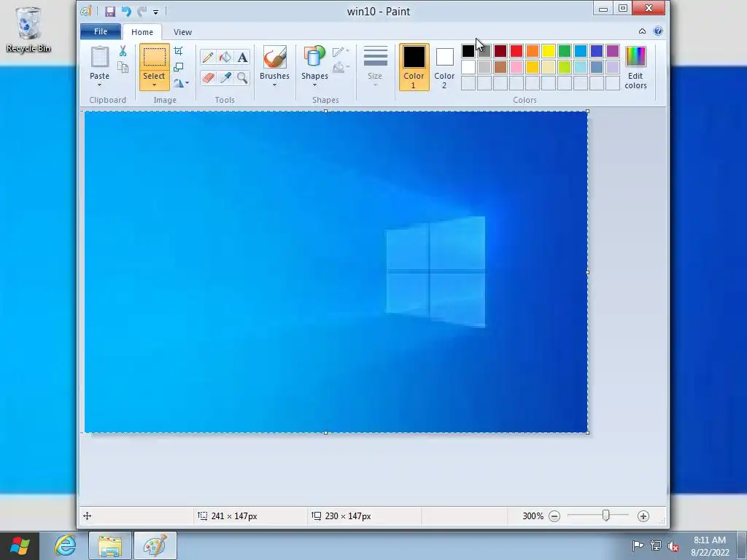Pick the pink color swatch
This screenshot has width=747, height=560.
point(516,67)
